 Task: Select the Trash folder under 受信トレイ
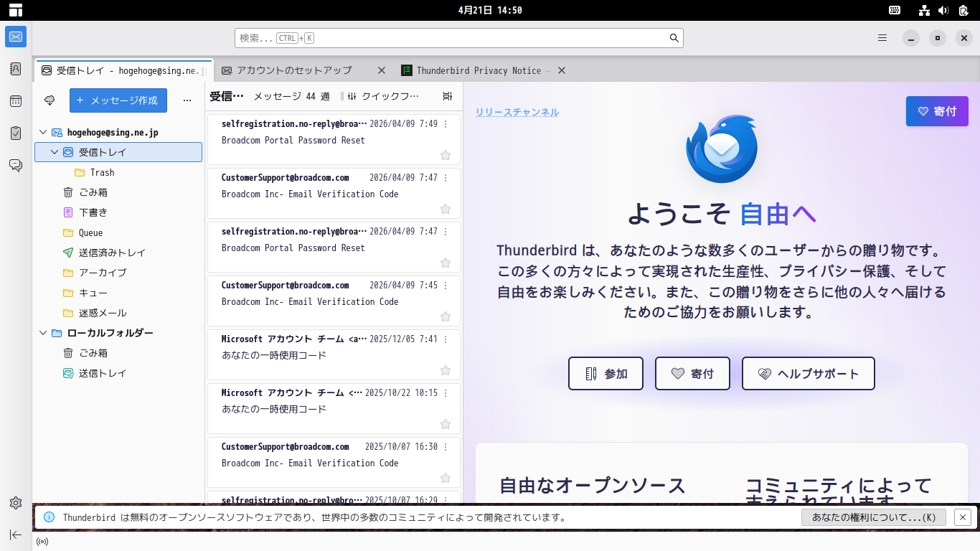pyautogui.click(x=118, y=172)
